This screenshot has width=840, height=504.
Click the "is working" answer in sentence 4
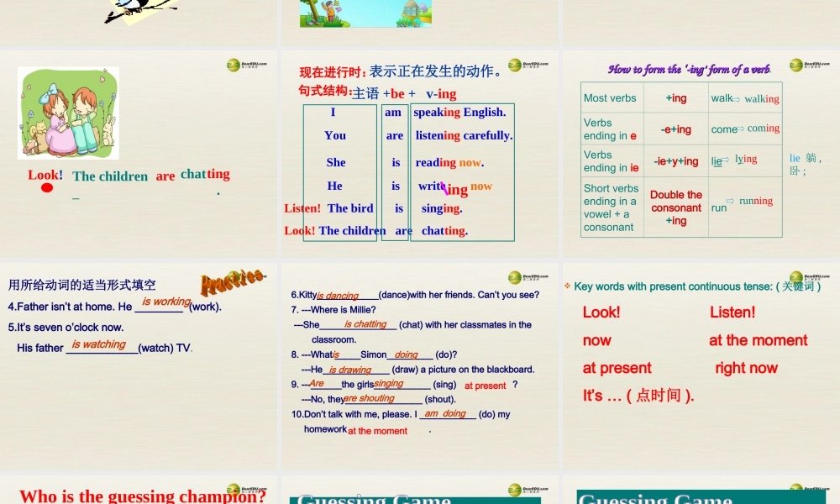(x=165, y=302)
